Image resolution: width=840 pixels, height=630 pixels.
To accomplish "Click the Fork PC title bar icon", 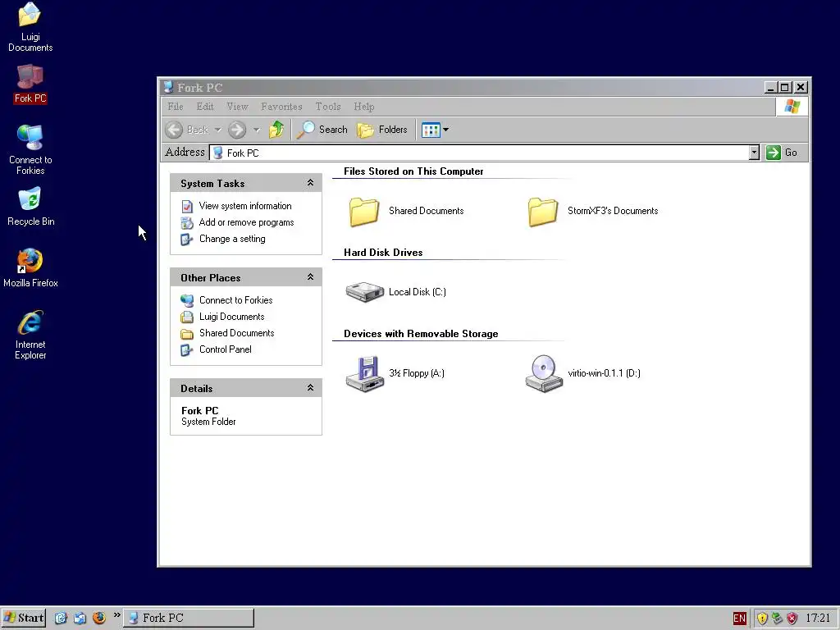I will 168,87.
